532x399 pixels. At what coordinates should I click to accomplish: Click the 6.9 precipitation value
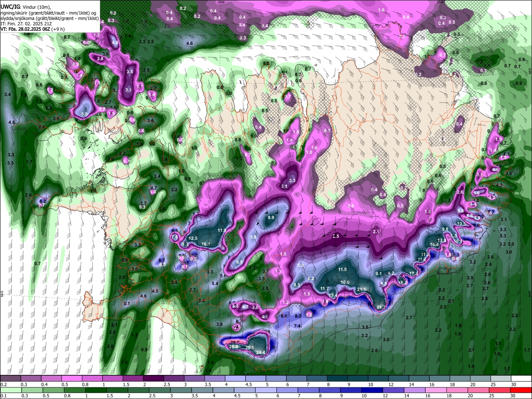coord(84,114)
